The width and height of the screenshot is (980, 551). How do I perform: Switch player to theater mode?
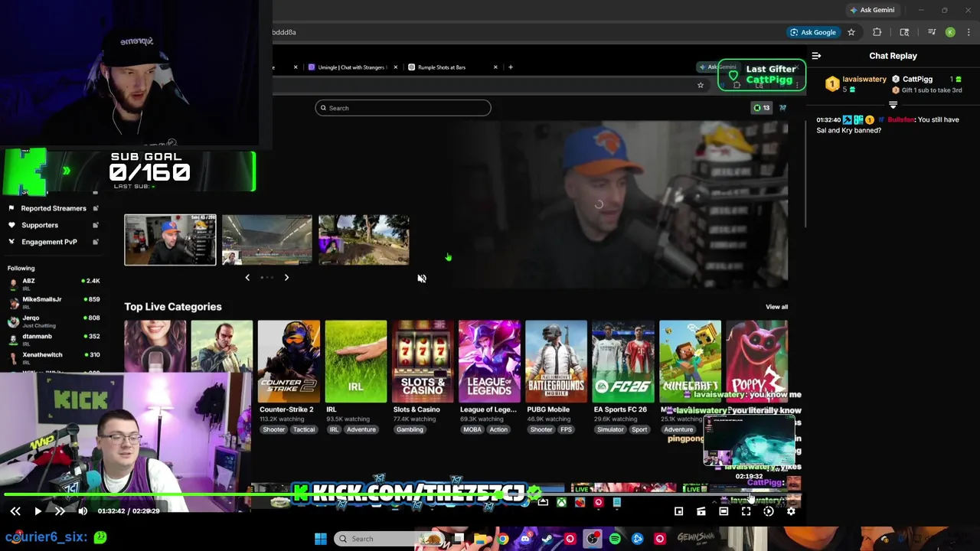click(724, 511)
